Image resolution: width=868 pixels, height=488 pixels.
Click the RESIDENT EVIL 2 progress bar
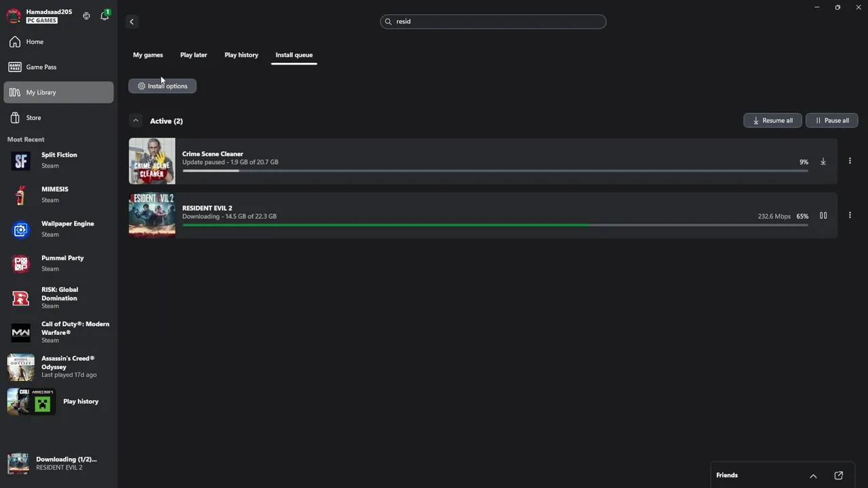coord(495,225)
